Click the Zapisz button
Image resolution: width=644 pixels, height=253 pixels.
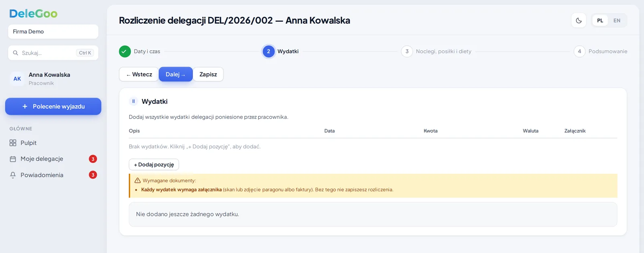pyautogui.click(x=208, y=74)
